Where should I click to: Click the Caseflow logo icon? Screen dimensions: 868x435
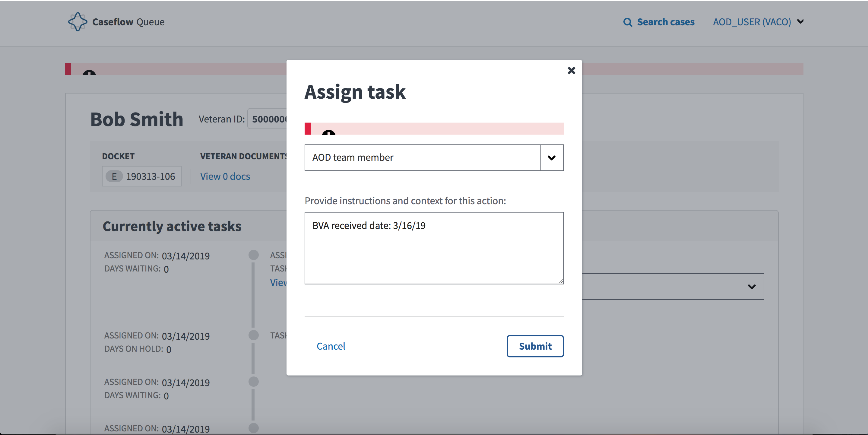coord(78,22)
